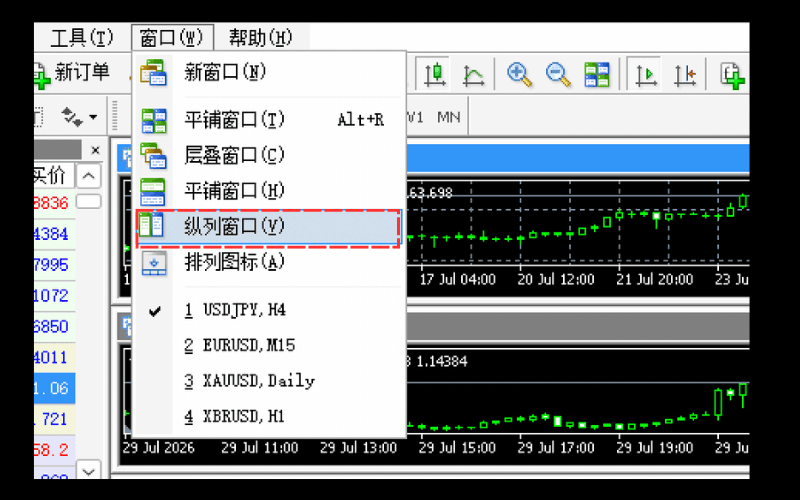Open the 帮助(H) menu
800x500 pixels.
pyautogui.click(x=261, y=38)
